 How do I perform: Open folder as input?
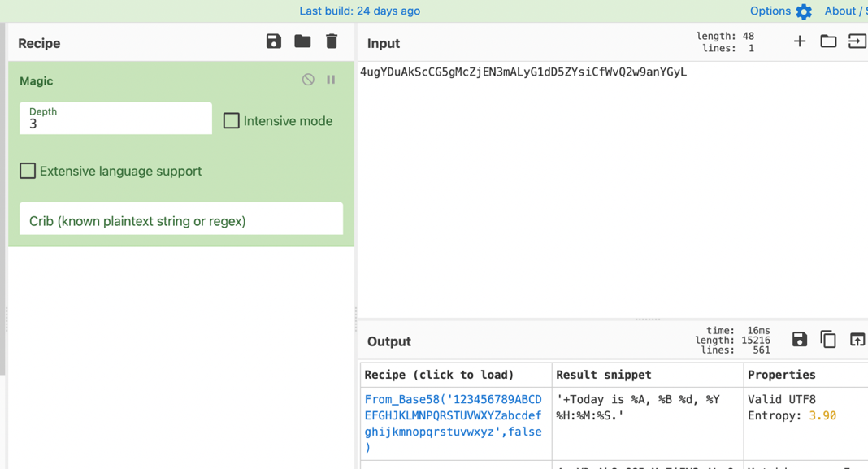coord(828,41)
